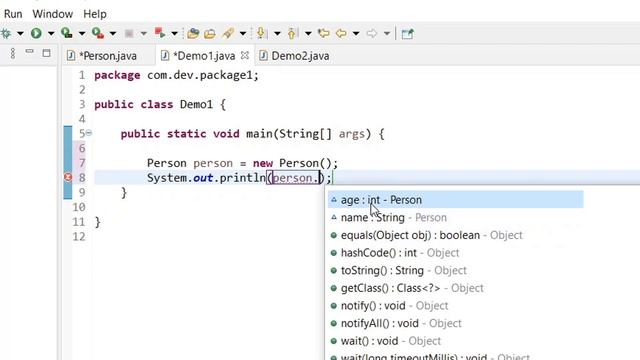The height and width of the screenshot is (360, 640).
Task: Open the dropdown arrow beside the Stop icon
Action: click(x=144, y=33)
